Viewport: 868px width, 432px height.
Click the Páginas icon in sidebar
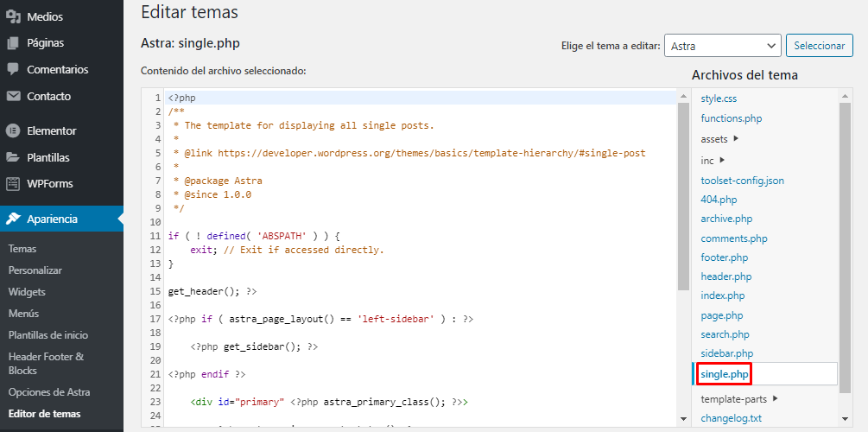pyautogui.click(x=13, y=43)
